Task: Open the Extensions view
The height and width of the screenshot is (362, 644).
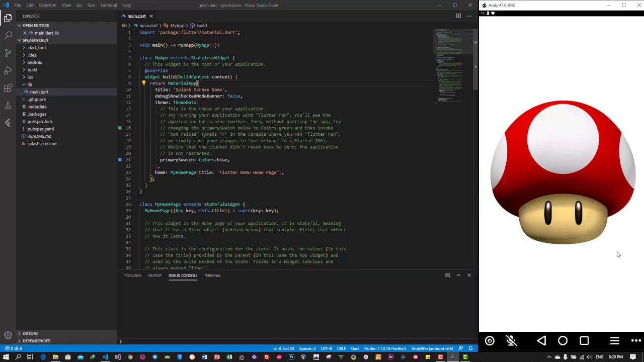Action: point(8,88)
